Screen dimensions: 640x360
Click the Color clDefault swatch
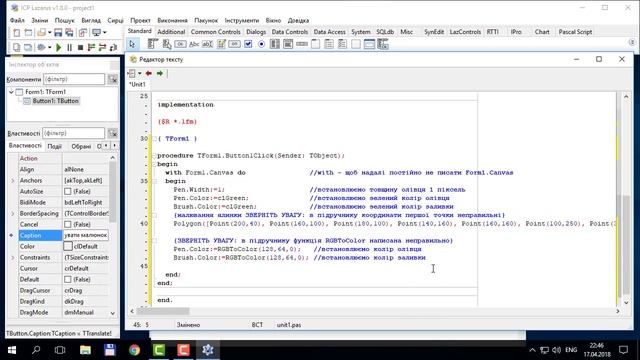click(x=68, y=246)
